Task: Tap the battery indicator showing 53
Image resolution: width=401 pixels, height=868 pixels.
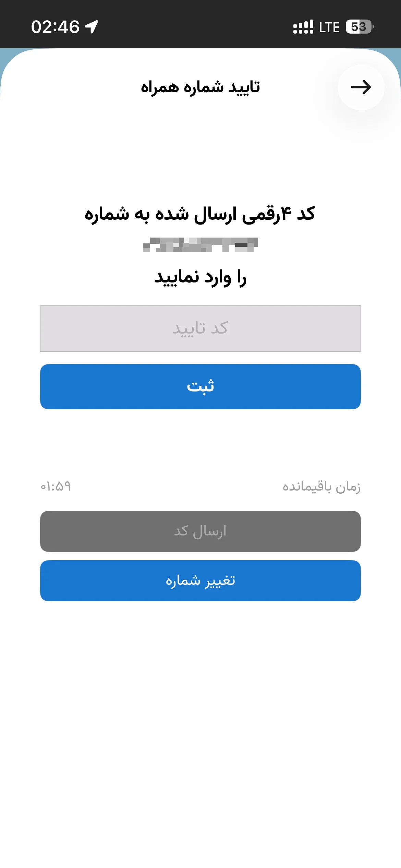Action: (360, 27)
